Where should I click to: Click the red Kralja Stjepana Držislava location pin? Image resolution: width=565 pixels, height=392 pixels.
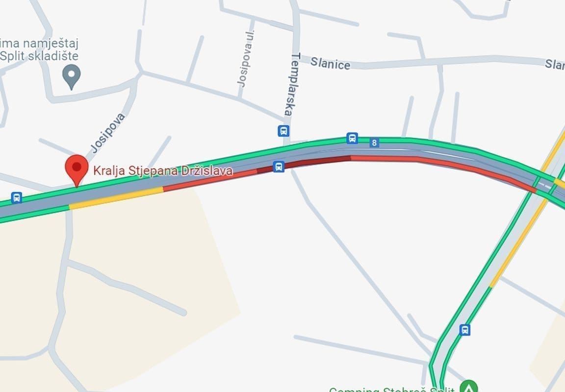(77, 170)
